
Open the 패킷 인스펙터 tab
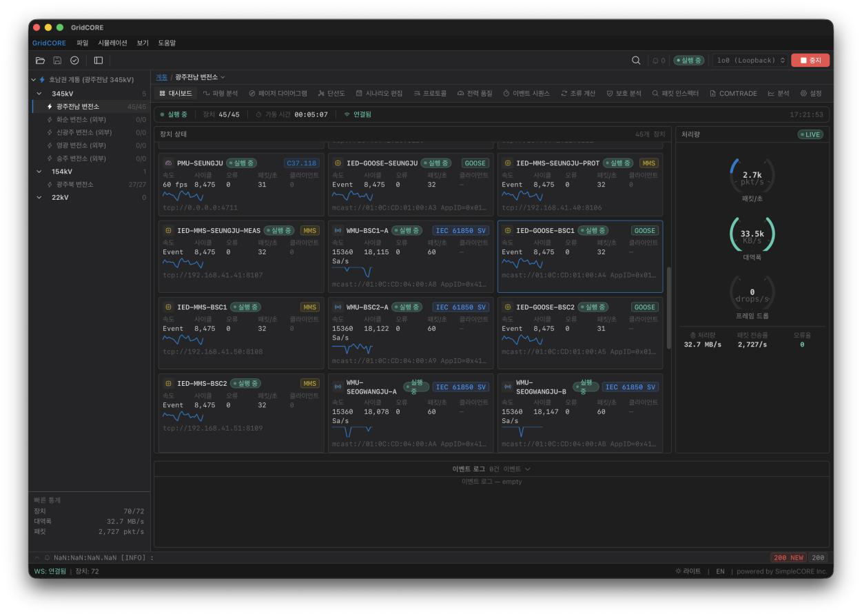pos(675,93)
